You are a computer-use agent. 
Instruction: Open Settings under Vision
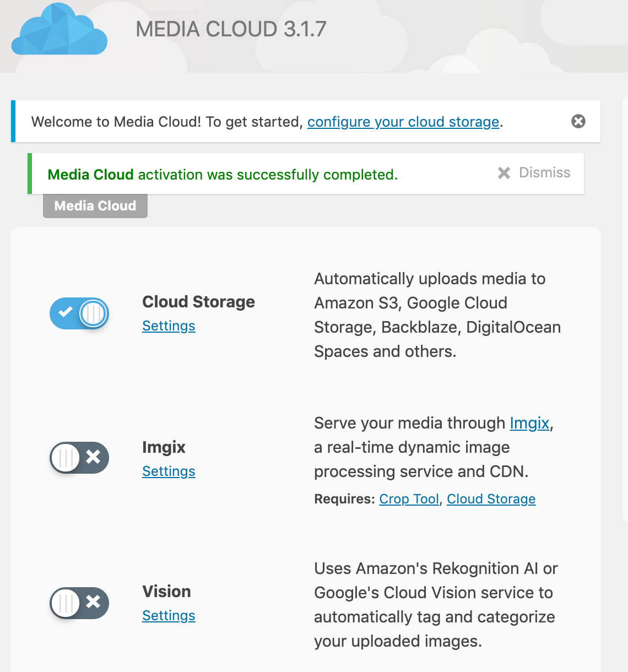(169, 616)
